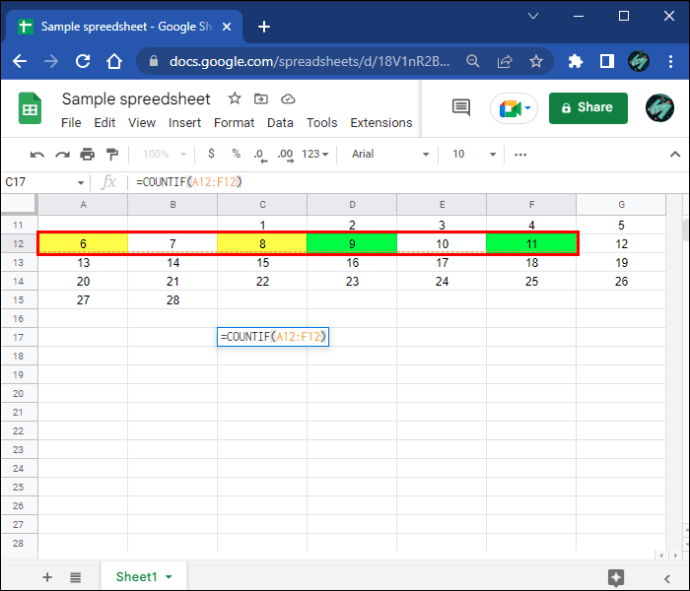The height and width of the screenshot is (591, 690).
Task: Toggle the browser side panel icon
Action: (607, 61)
